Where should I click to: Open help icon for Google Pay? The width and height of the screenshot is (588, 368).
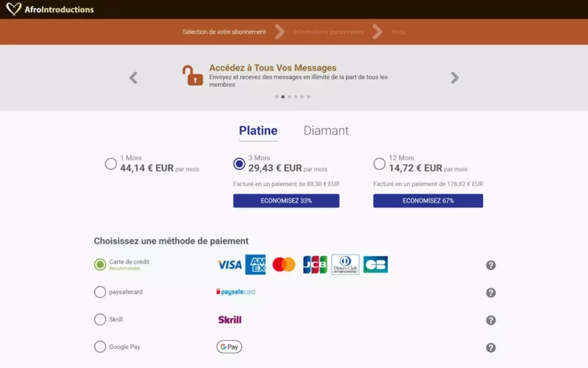coord(491,347)
